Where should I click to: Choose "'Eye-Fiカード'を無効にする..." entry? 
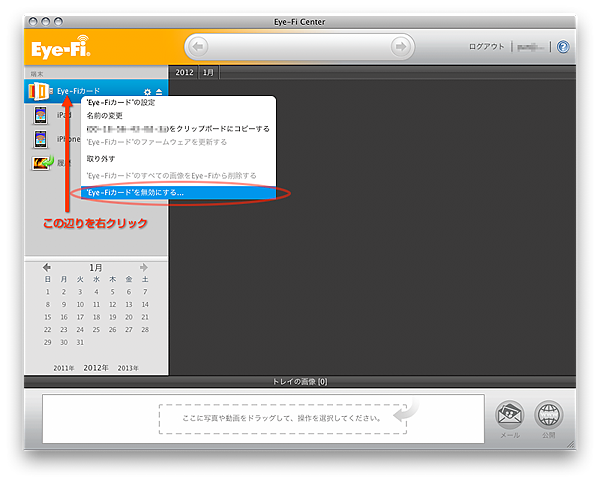pos(178,192)
